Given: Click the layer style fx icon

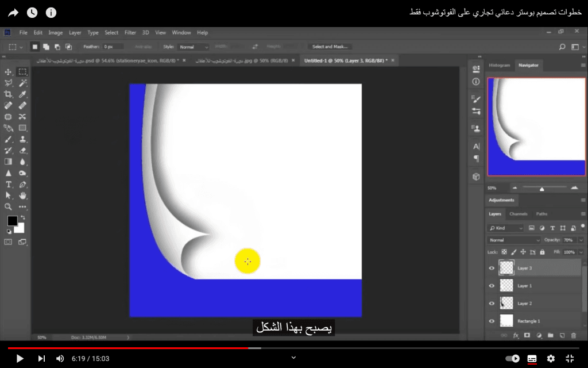Looking at the screenshot, I should 516,335.
